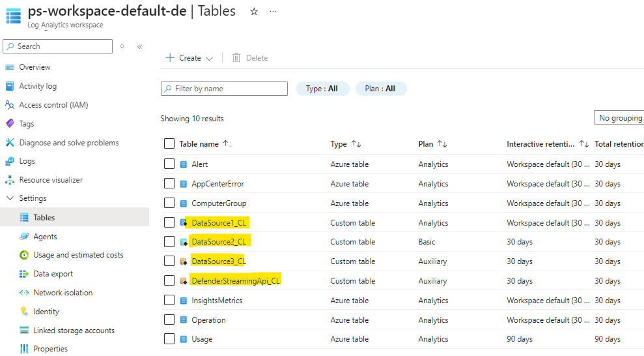644x356 pixels.
Task: Collapse the sidebar with double chevron icon
Action: click(x=139, y=46)
